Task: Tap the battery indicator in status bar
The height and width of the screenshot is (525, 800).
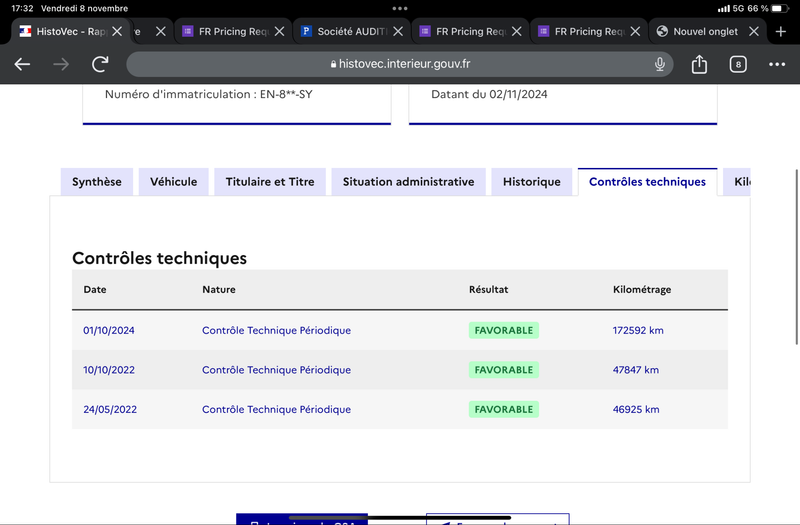Action: tap(779, 8)
